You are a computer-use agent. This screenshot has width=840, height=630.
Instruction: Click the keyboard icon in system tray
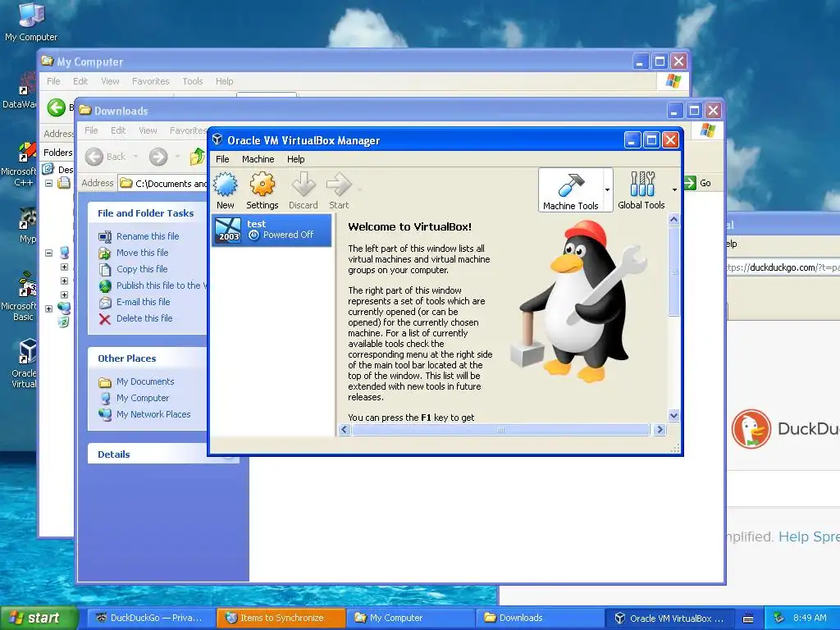748,619
